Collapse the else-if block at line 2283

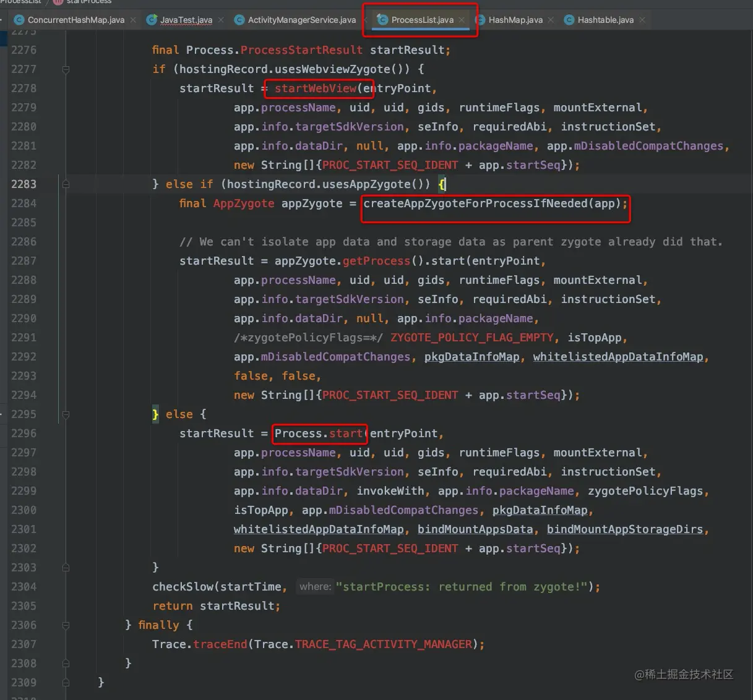[66, 184]
